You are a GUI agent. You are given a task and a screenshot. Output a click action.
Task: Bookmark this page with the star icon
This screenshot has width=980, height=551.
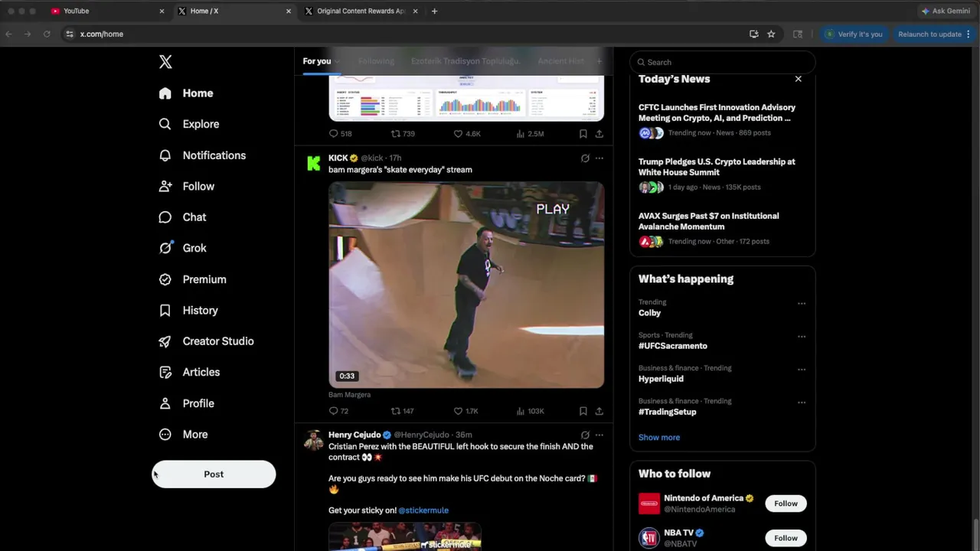pyautogui.click(x=771, y=34)
